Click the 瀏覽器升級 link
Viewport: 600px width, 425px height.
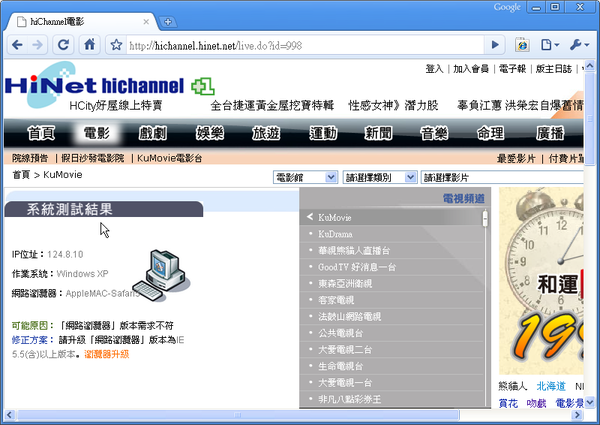[107, 354]
